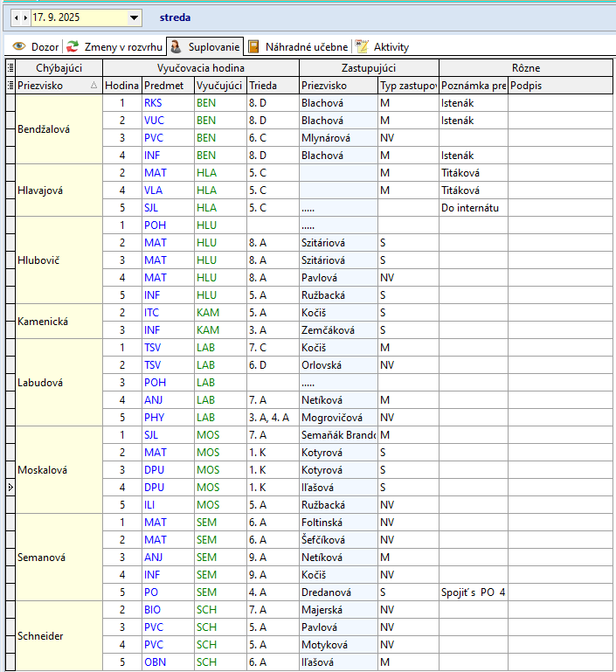
Task: Click the Aktivity notepad icon
Action: pos(362,46)
